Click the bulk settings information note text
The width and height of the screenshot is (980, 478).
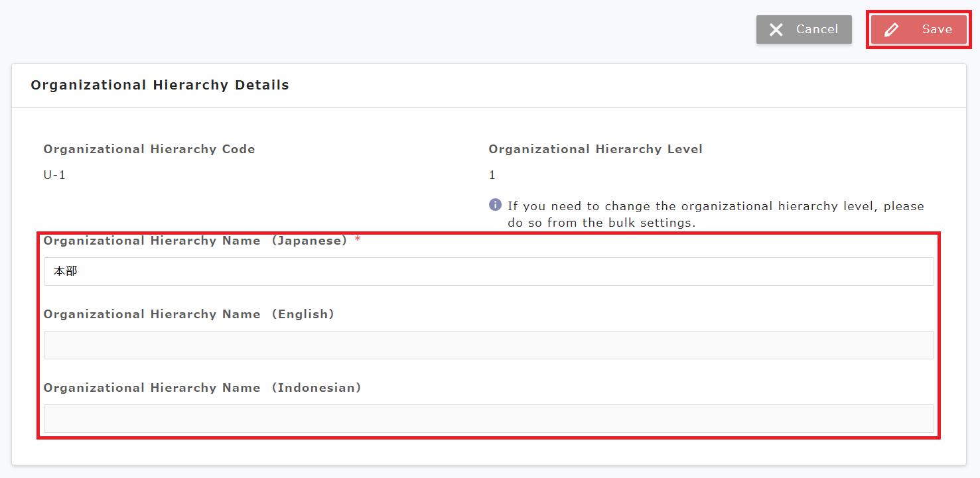coord(715,214)
